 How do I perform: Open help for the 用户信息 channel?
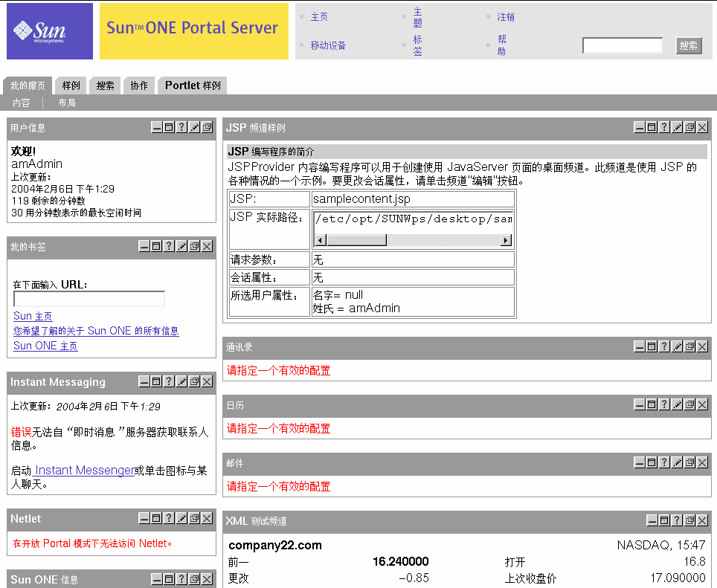point(181,127)
